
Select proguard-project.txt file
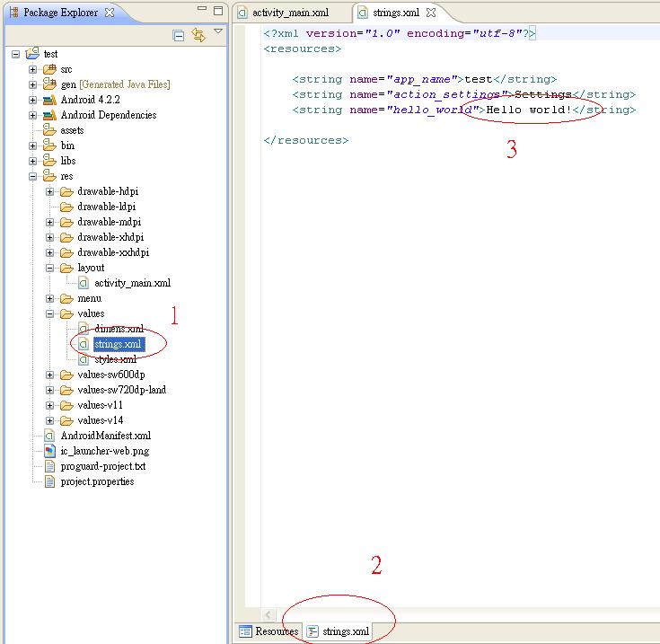102,466
